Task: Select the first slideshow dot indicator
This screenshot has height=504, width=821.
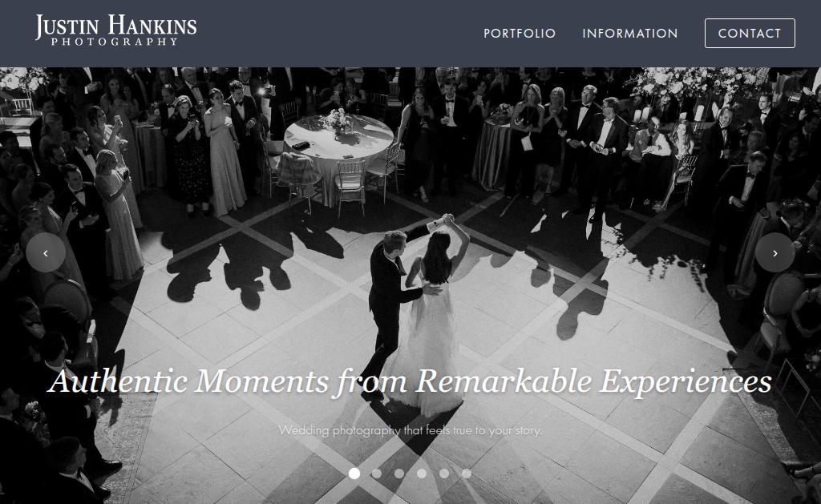Action: (x=354, y=474)
